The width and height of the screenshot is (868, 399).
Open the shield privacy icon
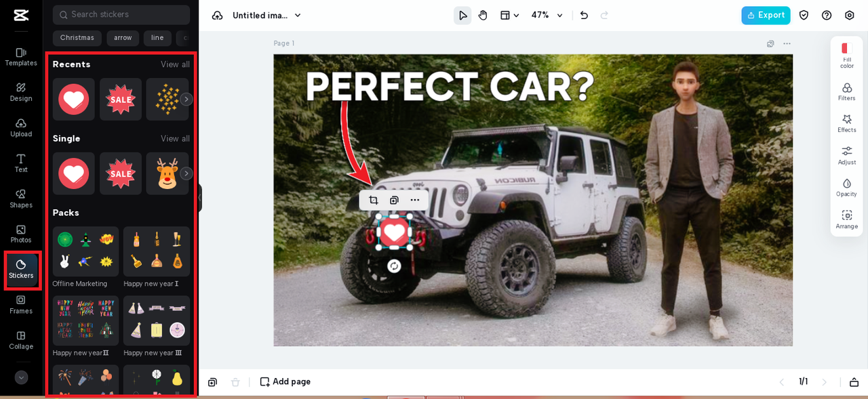click(x=804, y=16)
